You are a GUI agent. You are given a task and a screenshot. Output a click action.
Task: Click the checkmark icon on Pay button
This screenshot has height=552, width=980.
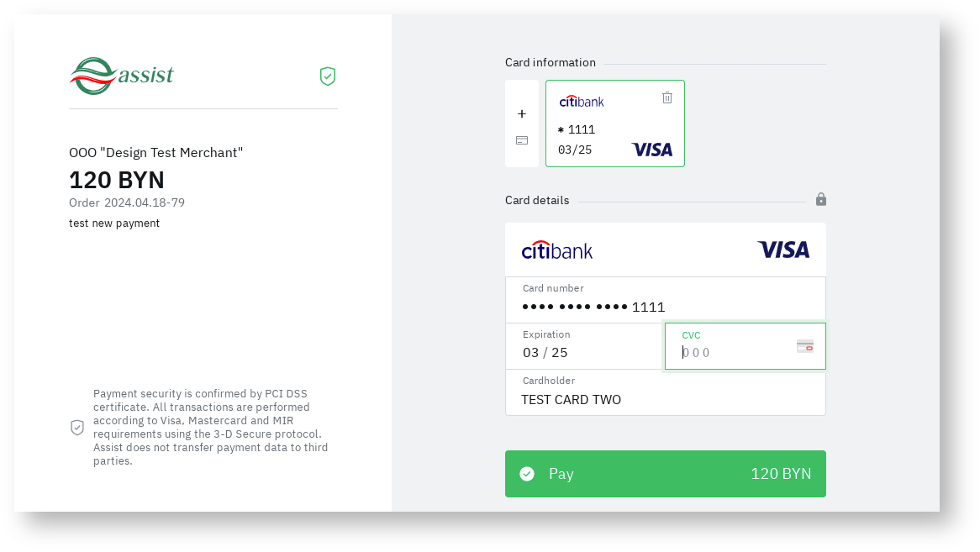point(527,474)
